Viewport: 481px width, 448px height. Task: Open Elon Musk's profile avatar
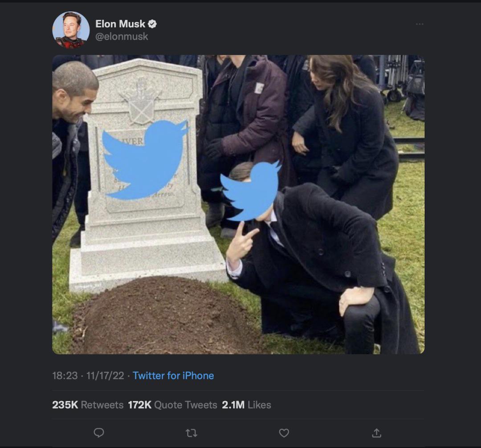coord(71,30)
